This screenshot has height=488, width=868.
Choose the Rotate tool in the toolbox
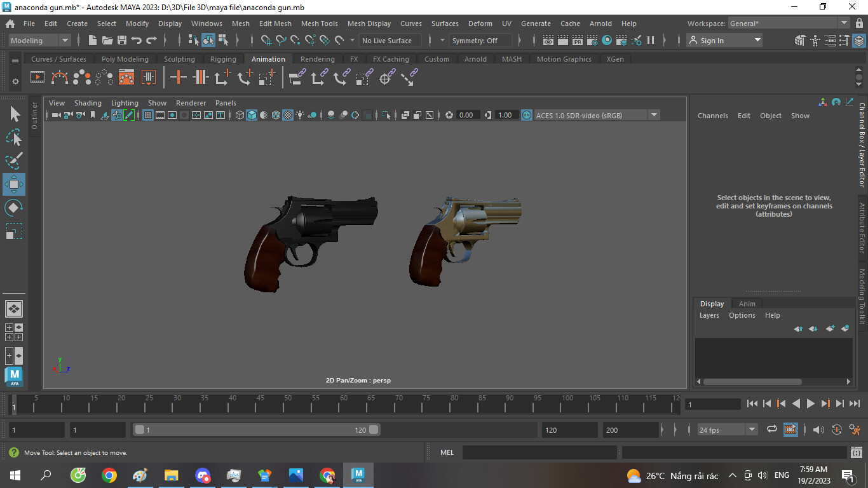tap(14, 208)
